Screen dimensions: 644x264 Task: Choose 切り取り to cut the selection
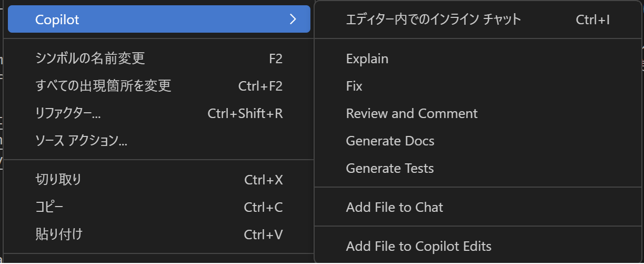58,180
